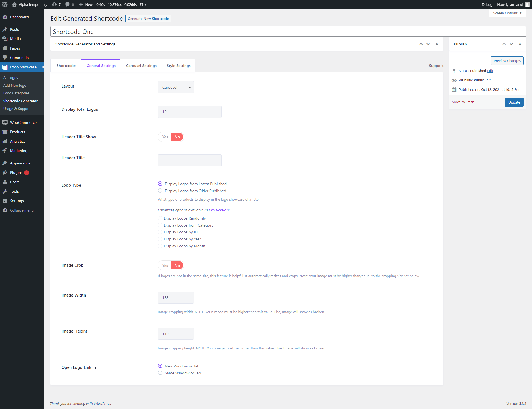Click the Appearance brush icon
This screenshot has height=409, width=532.
point(5,163)
